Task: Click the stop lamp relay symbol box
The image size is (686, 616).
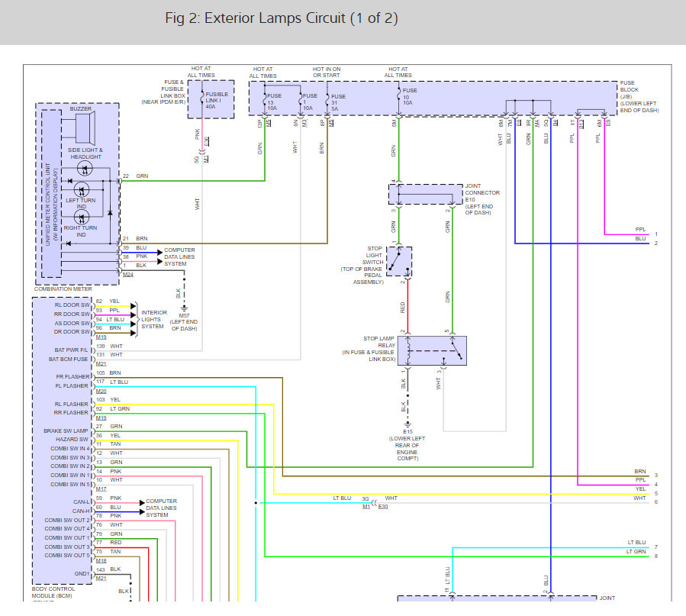Action: 432,350
